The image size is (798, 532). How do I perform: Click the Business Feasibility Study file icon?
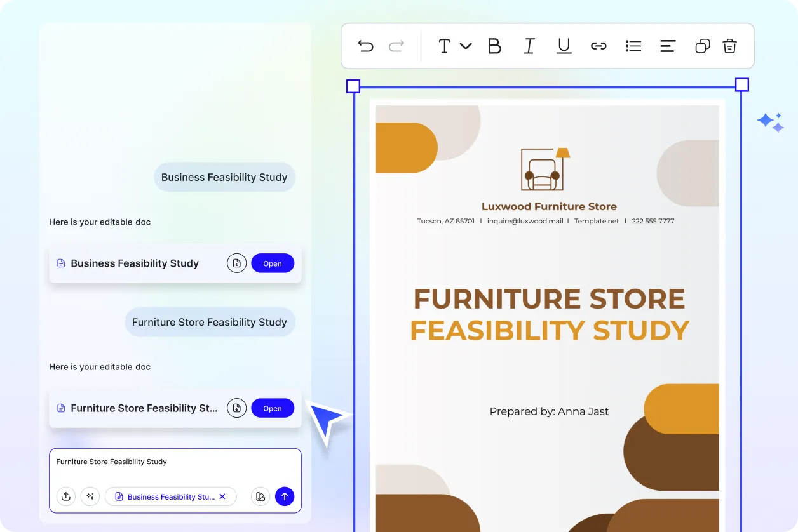point(62,263)
